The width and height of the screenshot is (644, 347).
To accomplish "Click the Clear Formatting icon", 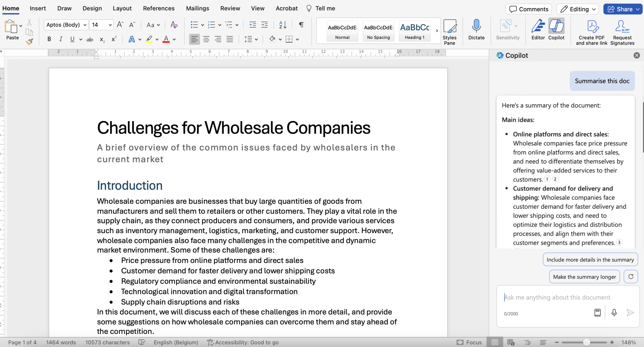I will (x=174, y=25).
